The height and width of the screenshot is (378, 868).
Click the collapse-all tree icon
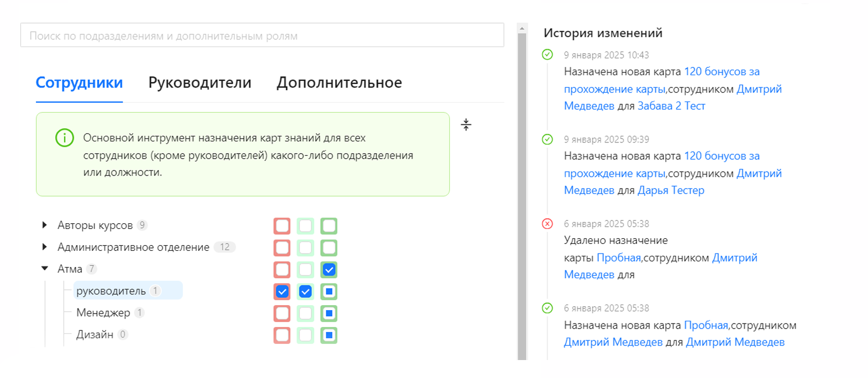coord(466,125)
